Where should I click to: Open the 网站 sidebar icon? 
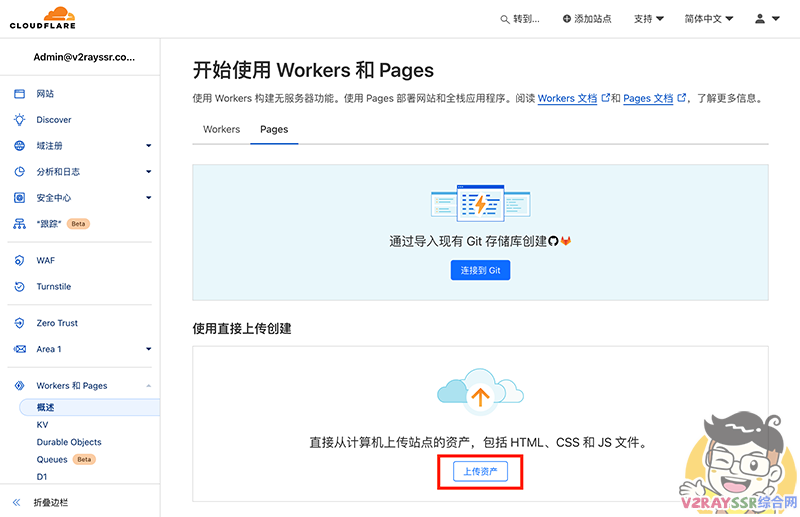[19, 94]
